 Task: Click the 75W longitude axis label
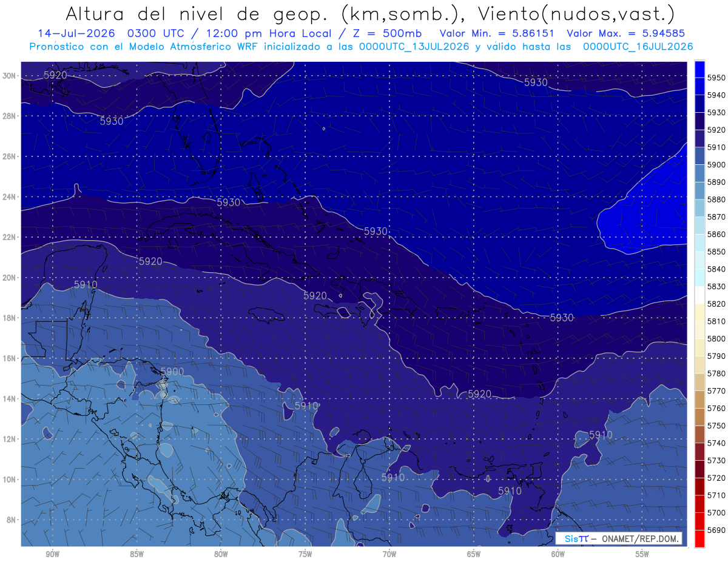tap(305, 554)
